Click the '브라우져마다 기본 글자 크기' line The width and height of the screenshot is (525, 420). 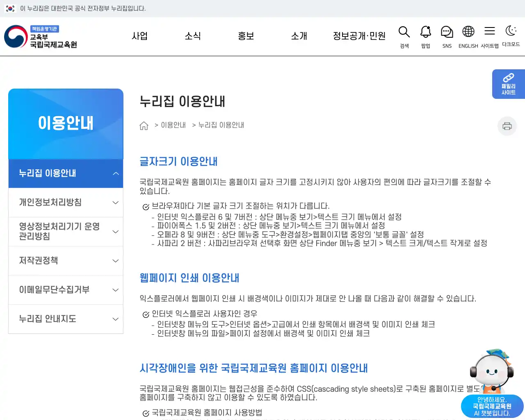(x=240, y=206)
